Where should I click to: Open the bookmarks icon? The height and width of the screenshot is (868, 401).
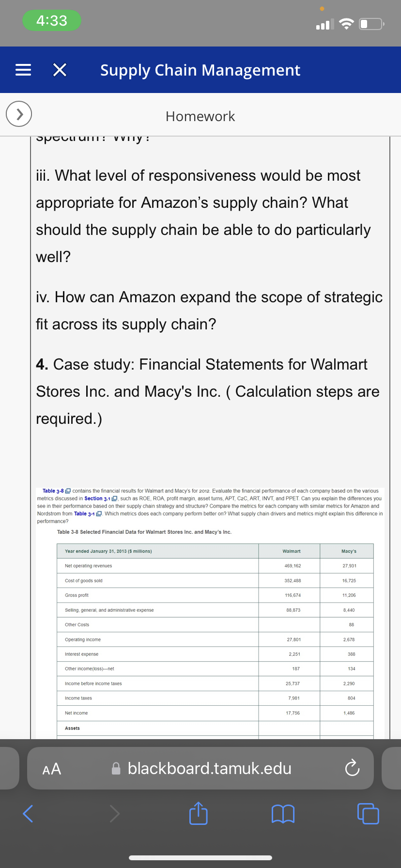[x=283, y=814]
